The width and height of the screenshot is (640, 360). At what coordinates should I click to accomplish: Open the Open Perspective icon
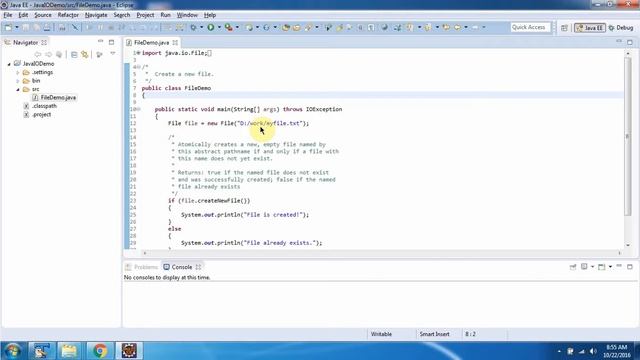(x=564, y=28)
